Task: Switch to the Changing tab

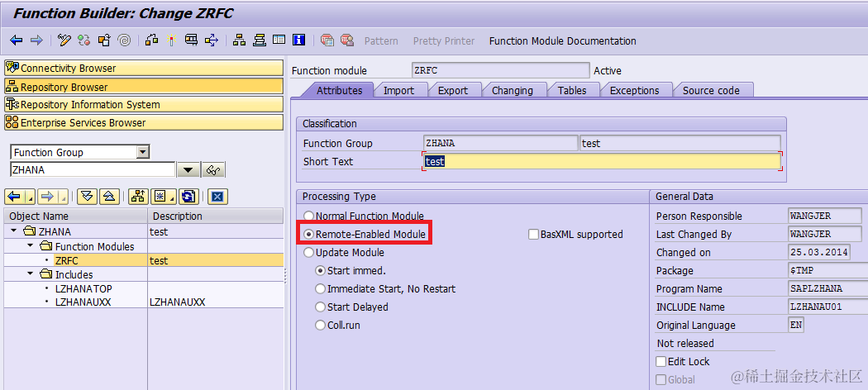Action: tap(512, 90)
